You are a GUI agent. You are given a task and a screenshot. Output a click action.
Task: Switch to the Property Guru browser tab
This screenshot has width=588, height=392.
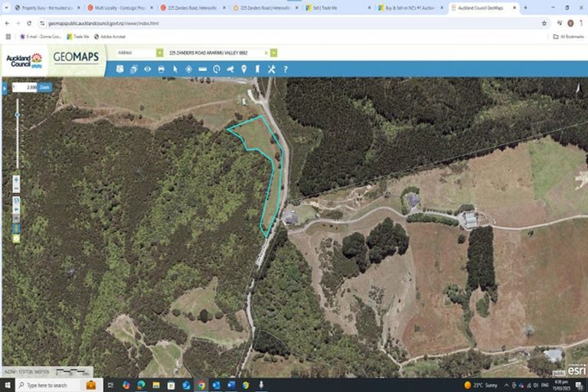click(x=48, y=8)
